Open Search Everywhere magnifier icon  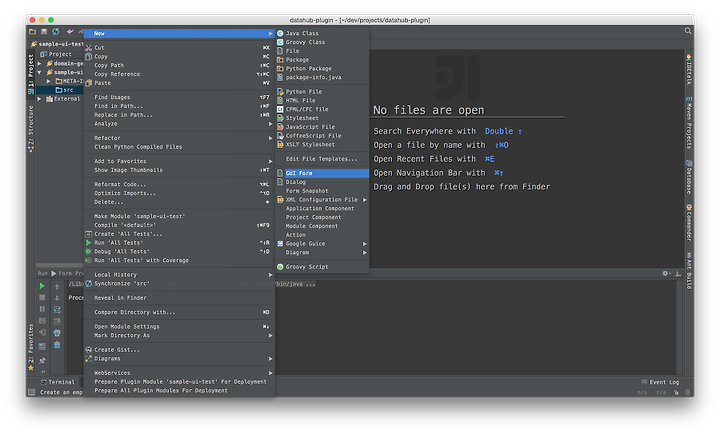(688, 31)
